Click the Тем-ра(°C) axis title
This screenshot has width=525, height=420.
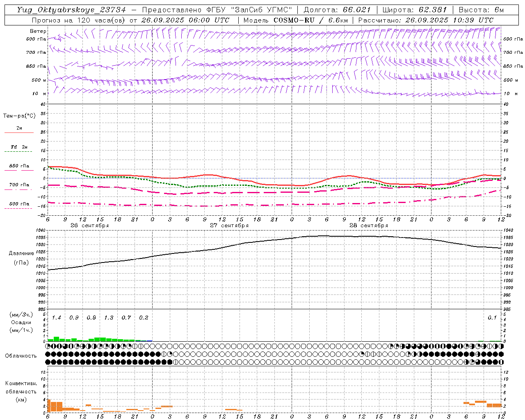(19, 116)
